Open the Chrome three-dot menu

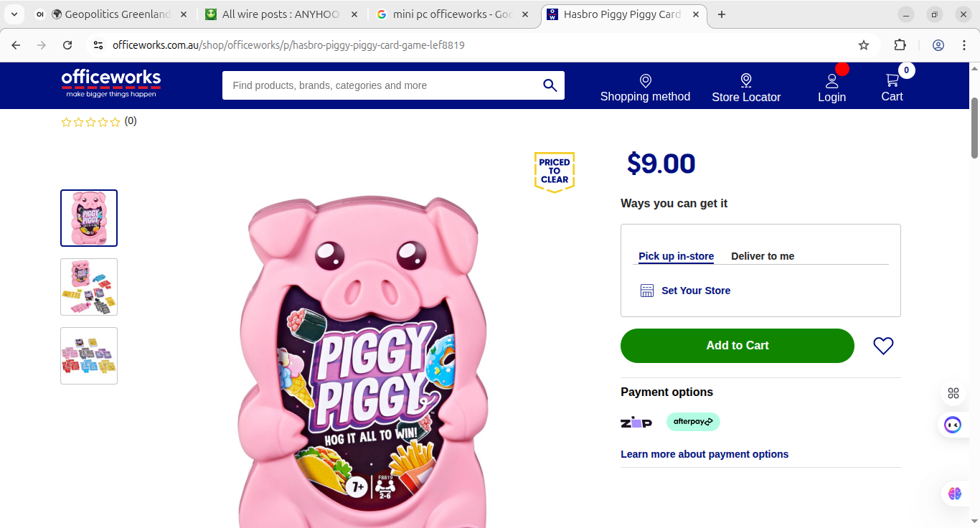coord(964,45)
